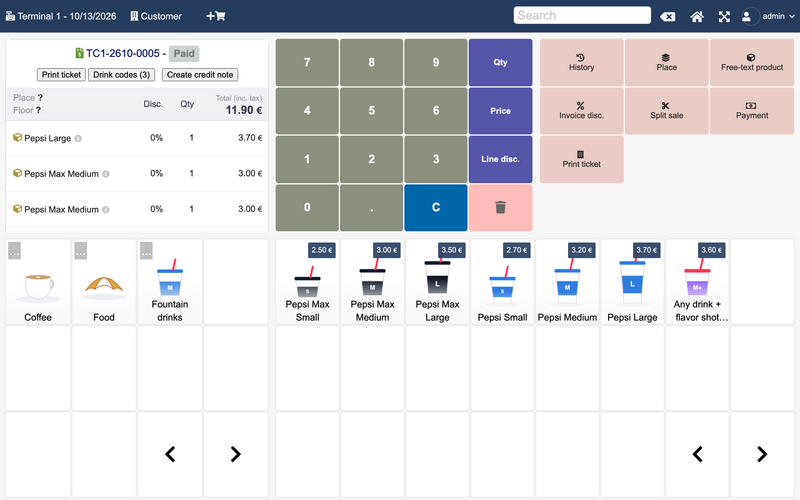Image resolution: width=800 pixels, height=500 pixels.
Task: Tap keypad digit 6
Action: tap(436, 110)
